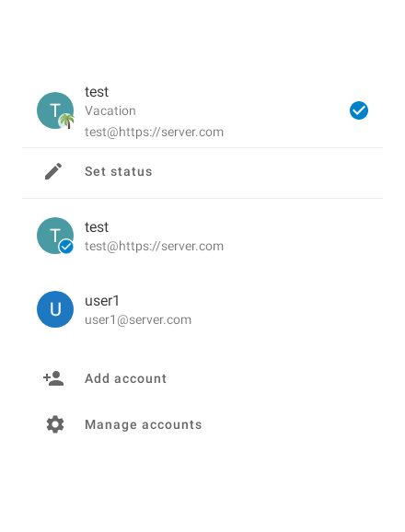Viewport: 405px width, 532px height.
Task: Click the pencil icon beside Set status
Action: click(x=53, y=171)
